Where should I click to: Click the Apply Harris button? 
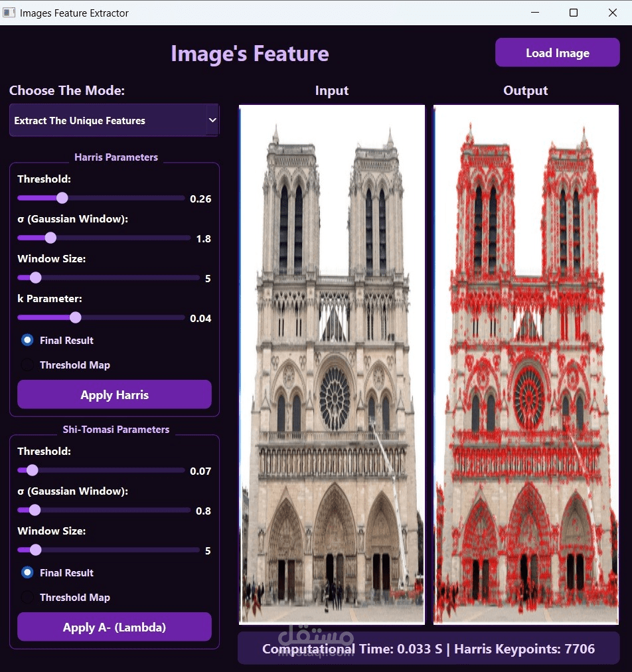(114, 394)
